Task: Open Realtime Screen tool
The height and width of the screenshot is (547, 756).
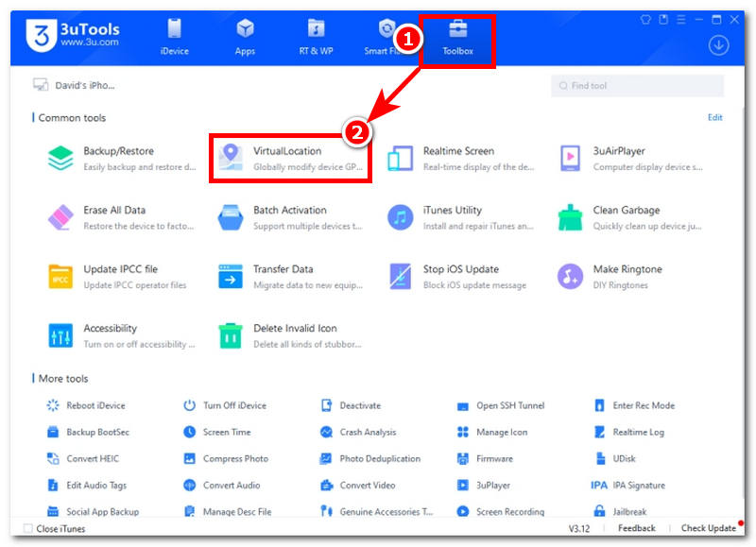Action: [458, 158]
